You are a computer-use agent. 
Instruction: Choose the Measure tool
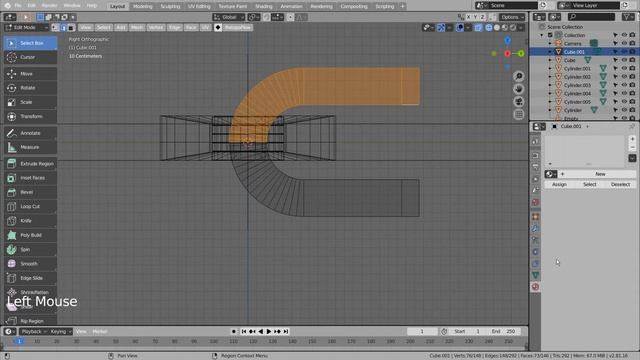pos(30,147)
